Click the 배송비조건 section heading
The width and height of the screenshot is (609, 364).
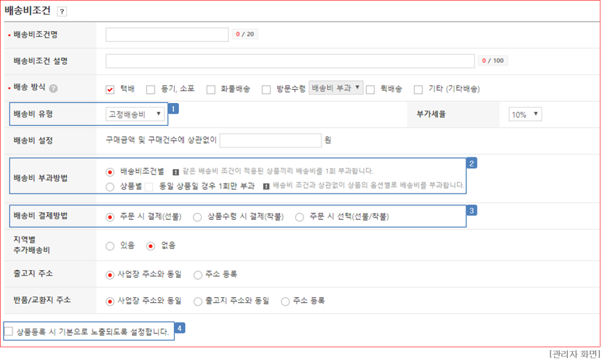[x=28, y=10]
